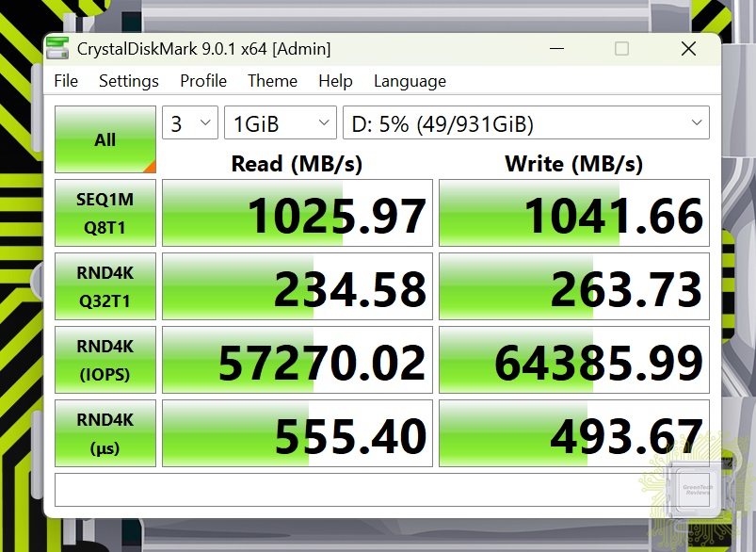The width and height of the screenshot is (756, 552).
Task: Close the CrystalDiskMark window
Action: tap(688, 48)
